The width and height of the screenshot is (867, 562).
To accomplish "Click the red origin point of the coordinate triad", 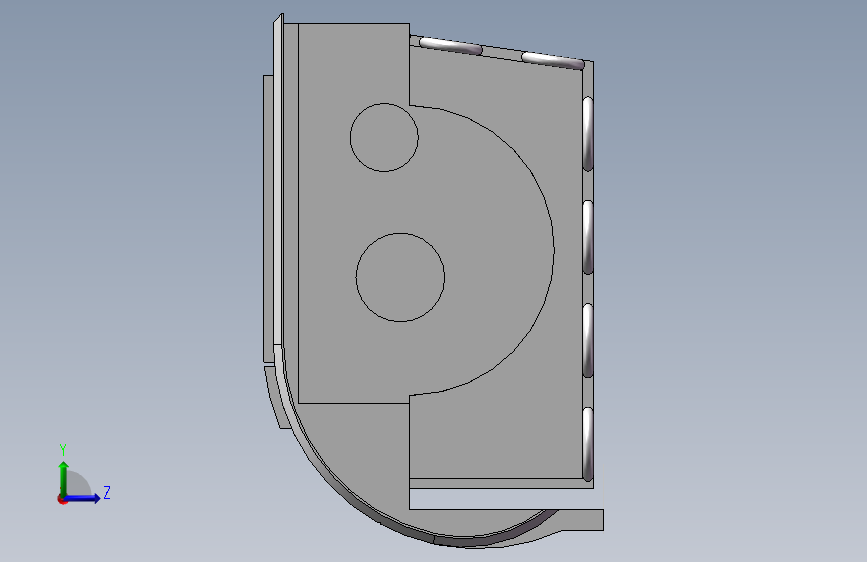I will tap(62, 499).
